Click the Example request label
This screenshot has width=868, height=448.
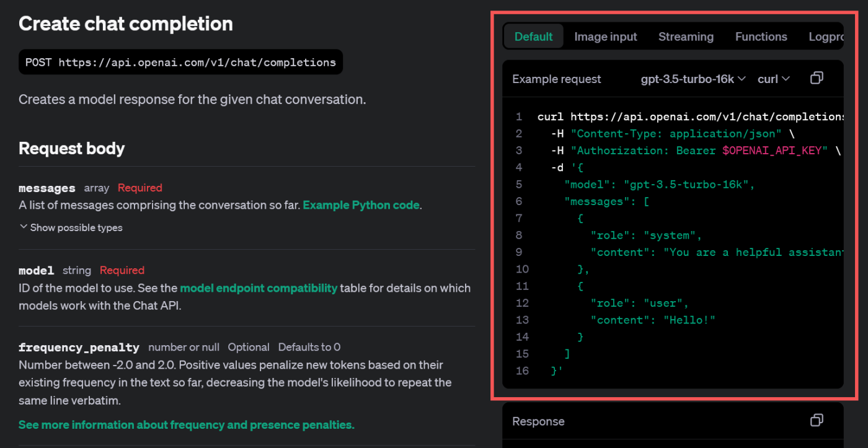[x=556, y=79]
